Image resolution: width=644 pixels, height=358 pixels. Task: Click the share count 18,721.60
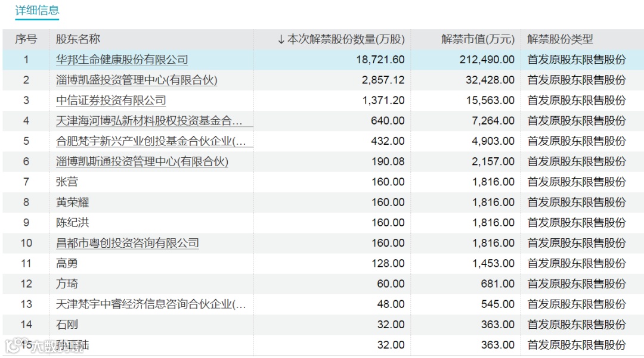click(x=380, y=60)
